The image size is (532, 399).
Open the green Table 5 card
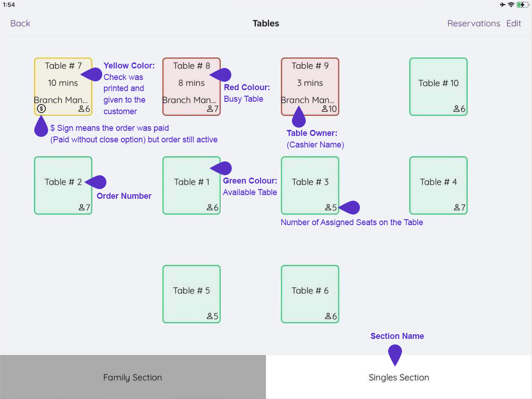[x=191, y=293]
